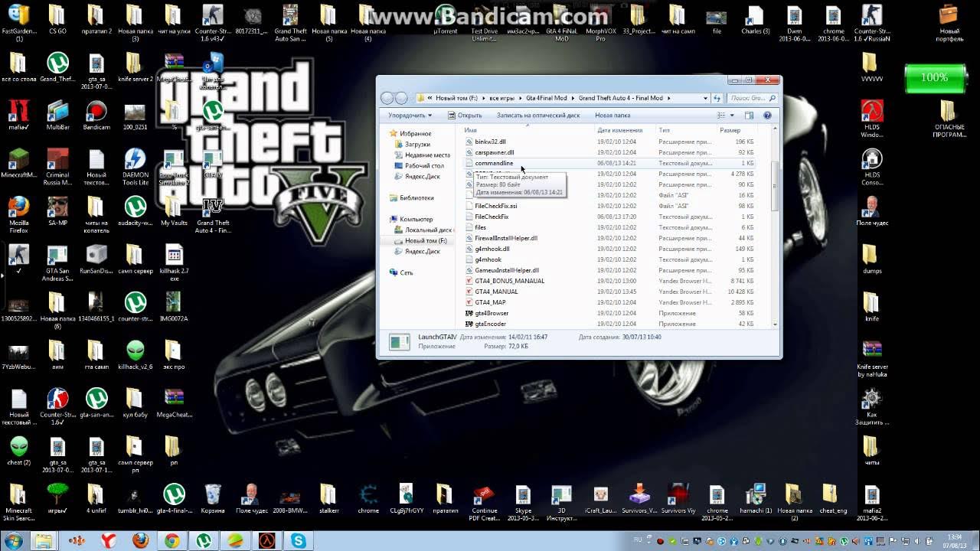Select MultiBar desktop icon
The image size is (980, 551).
pyautogui.click(x=57, y=116)
